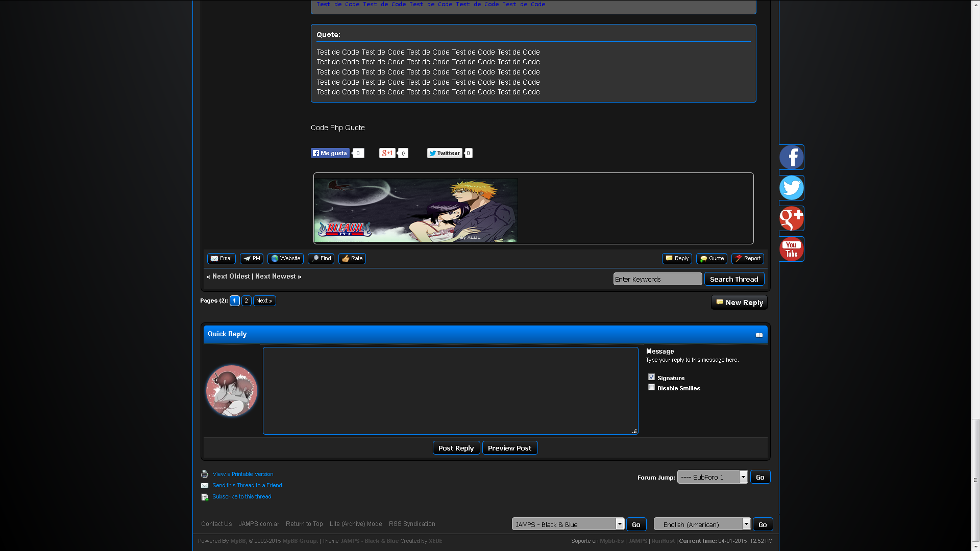Click the Google +1 share button

pos(387,153)
